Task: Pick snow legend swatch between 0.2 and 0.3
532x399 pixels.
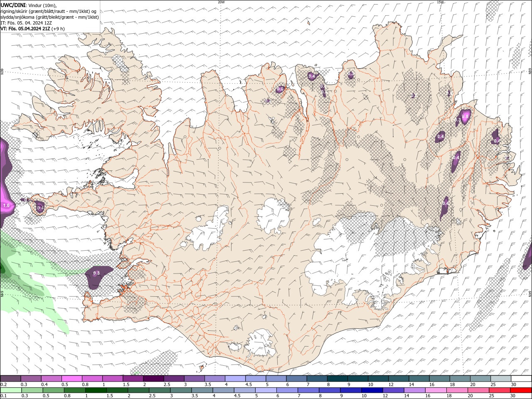Action: tap(10, 379)
